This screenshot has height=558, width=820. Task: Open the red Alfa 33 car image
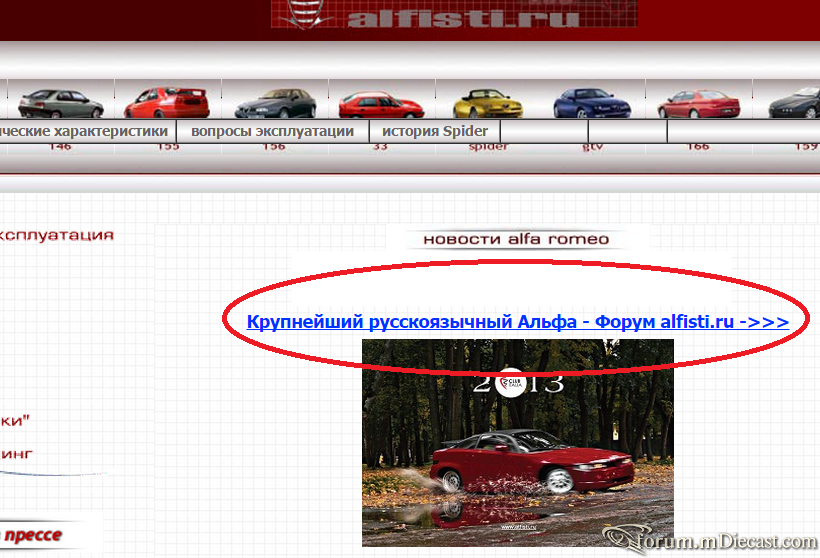coord(381,105)
